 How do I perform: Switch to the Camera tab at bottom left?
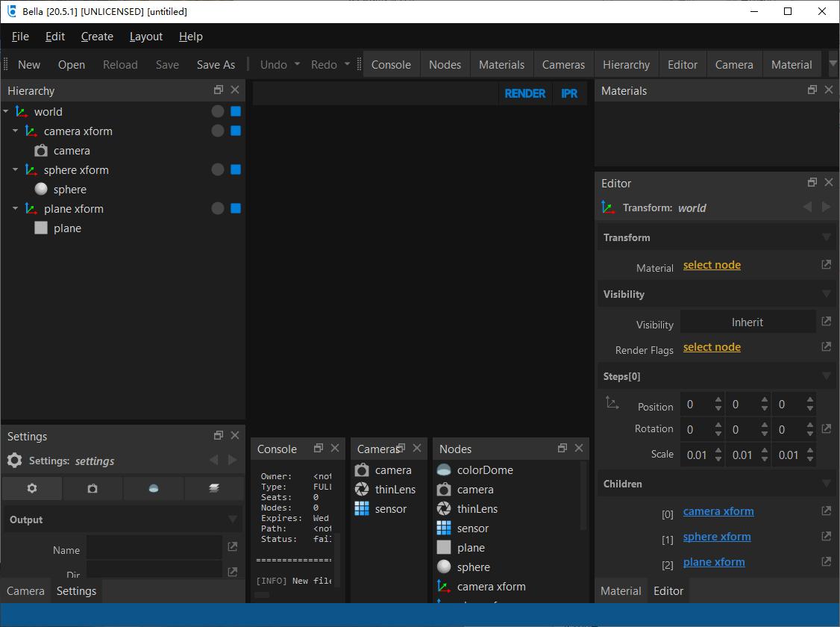[25, 590]
